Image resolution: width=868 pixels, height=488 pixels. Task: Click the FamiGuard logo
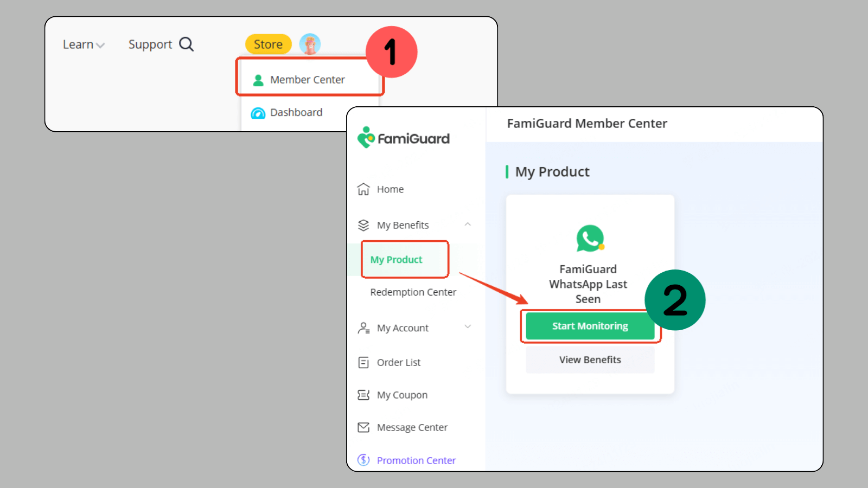point(403,138)
